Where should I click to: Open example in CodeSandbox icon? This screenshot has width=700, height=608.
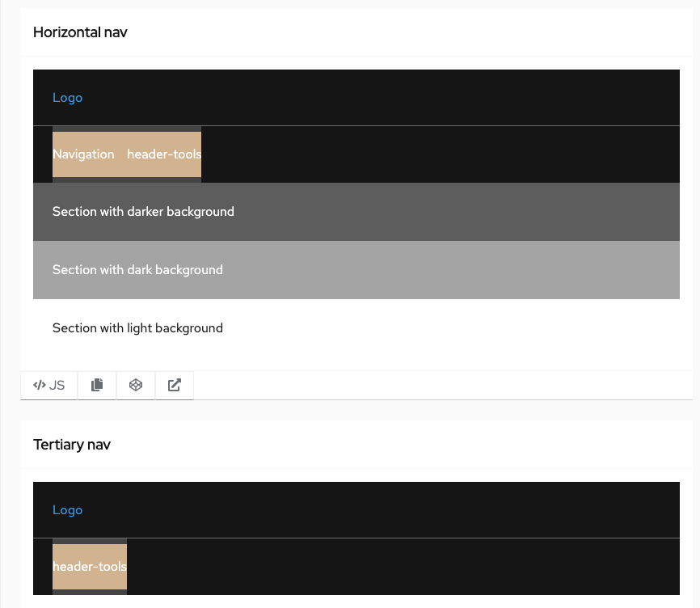136,385
